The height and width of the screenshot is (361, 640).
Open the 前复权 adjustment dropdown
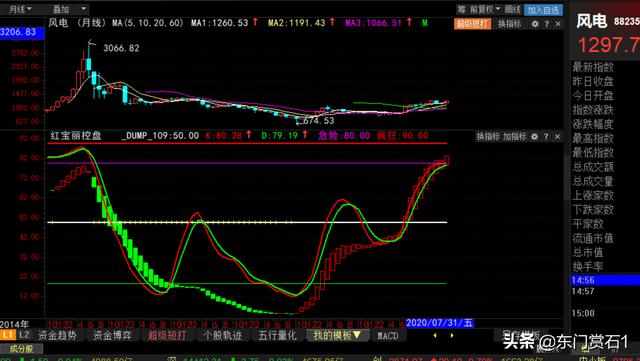click(x=485, y=9)
